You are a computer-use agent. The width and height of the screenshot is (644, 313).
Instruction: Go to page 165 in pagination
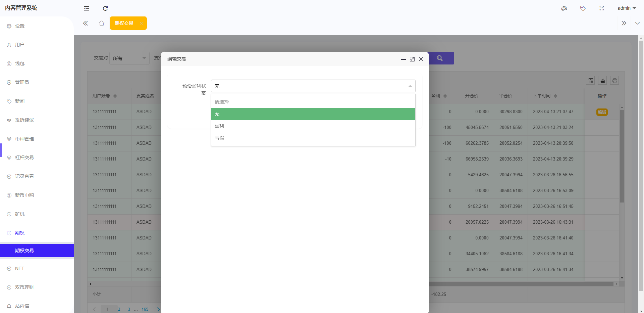(x=145, y=309)
